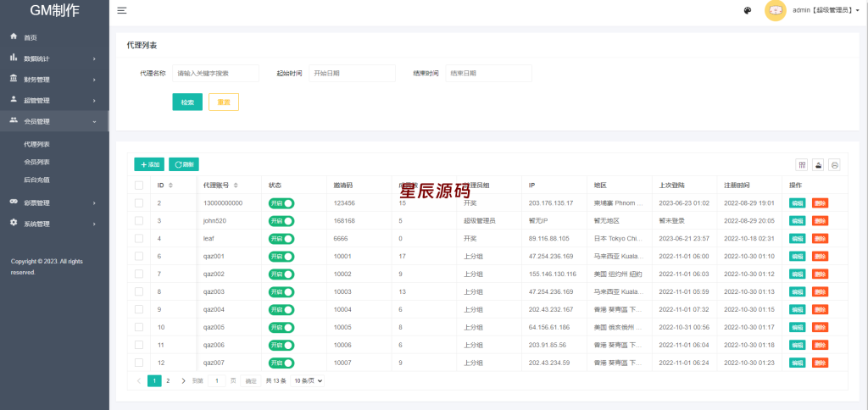The height and width of the screenshot is (410, 868).
Task: Toggle the 开启 switch for qaz002
Action: pos(281,274)
